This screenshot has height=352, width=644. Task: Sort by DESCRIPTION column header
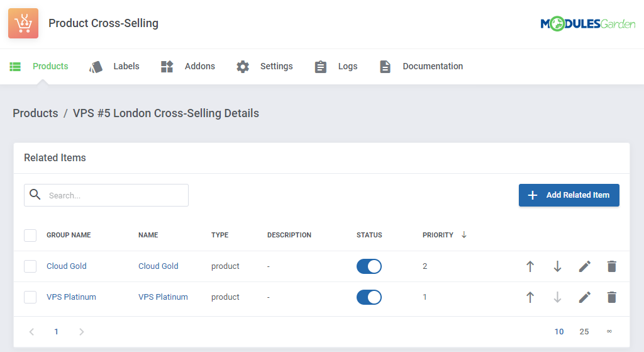click(289, 236)
